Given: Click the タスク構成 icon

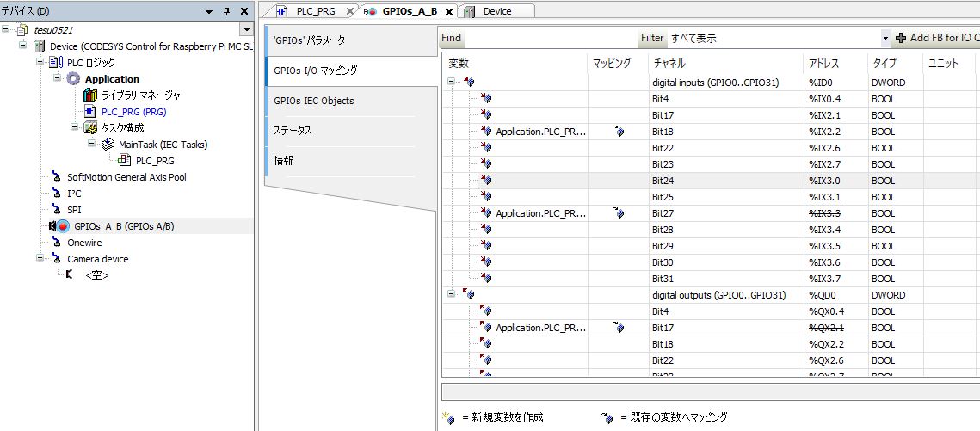Looking at the screenshot, I should point(90,128).
